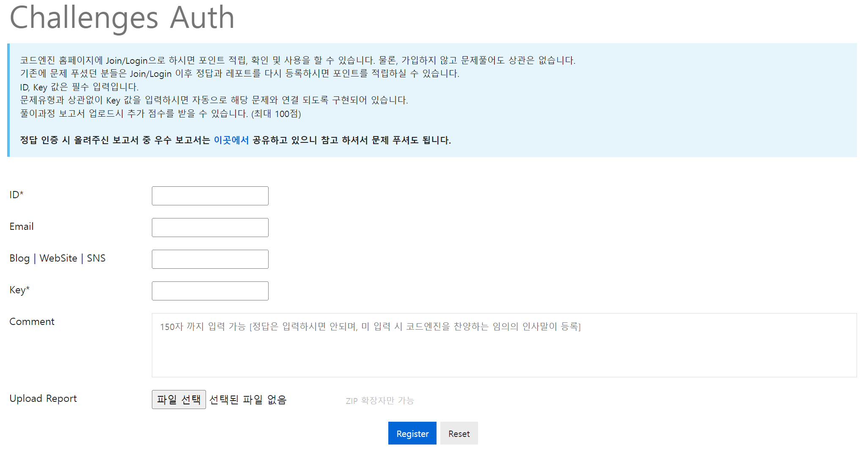Image resolution: width=868 pixels, height=461 pixels.
Task: Click the Email field label
Action: point(22,226)
